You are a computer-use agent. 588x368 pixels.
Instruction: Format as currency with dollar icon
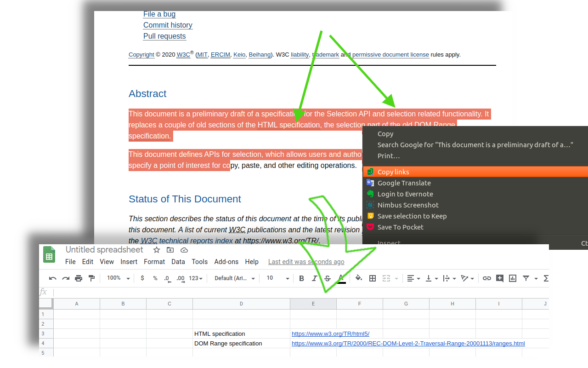click(142, 278)
